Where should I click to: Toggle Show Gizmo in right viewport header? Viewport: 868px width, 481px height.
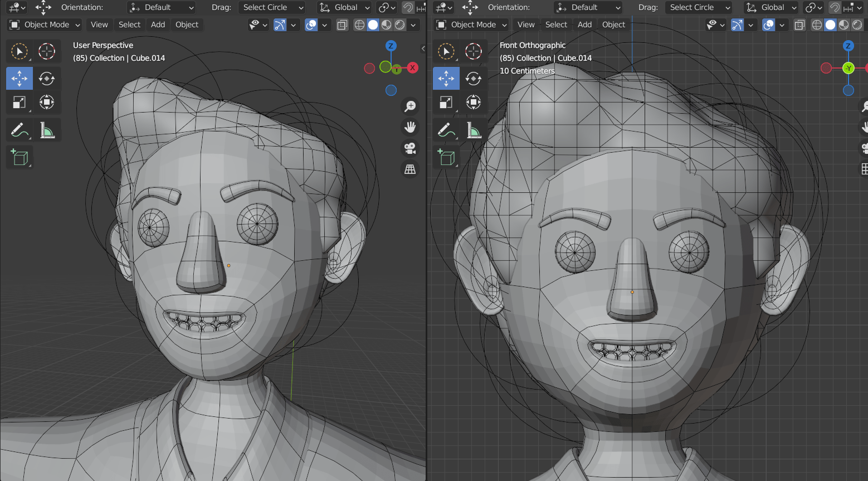coord(737,25)
